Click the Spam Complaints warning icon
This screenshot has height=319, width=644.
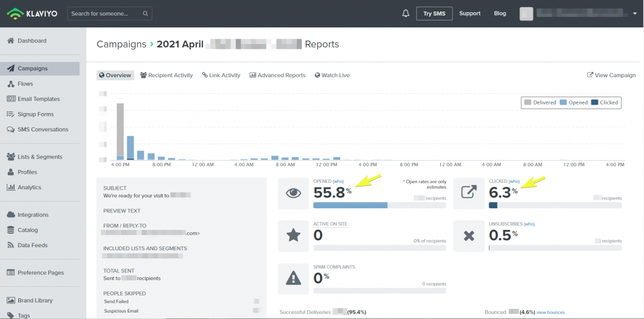tap(294, 278)
